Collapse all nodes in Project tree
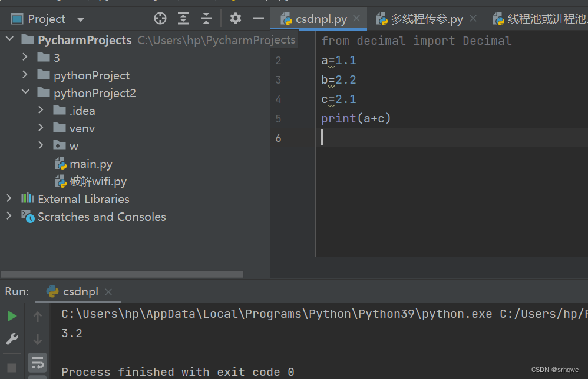 206,18
